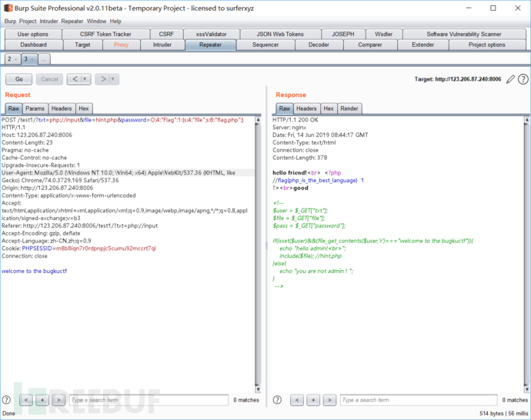
Task: Switch to the Target tab
Action: pyautogui.click(x=82, y=45)
